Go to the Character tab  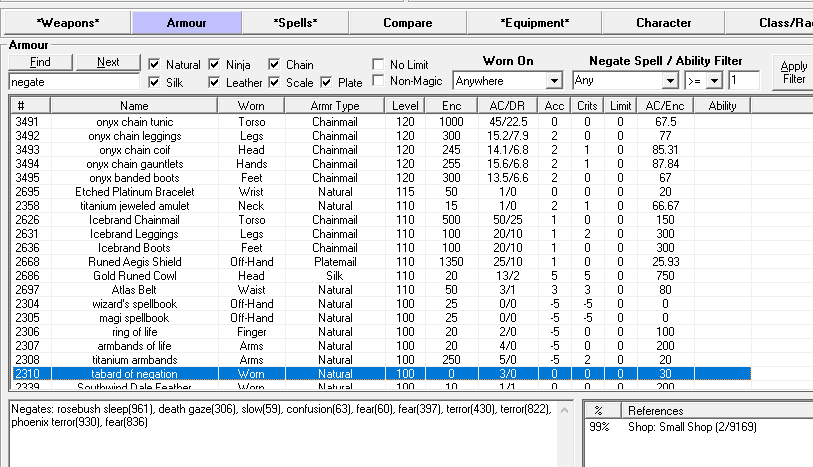coord(663,22)
